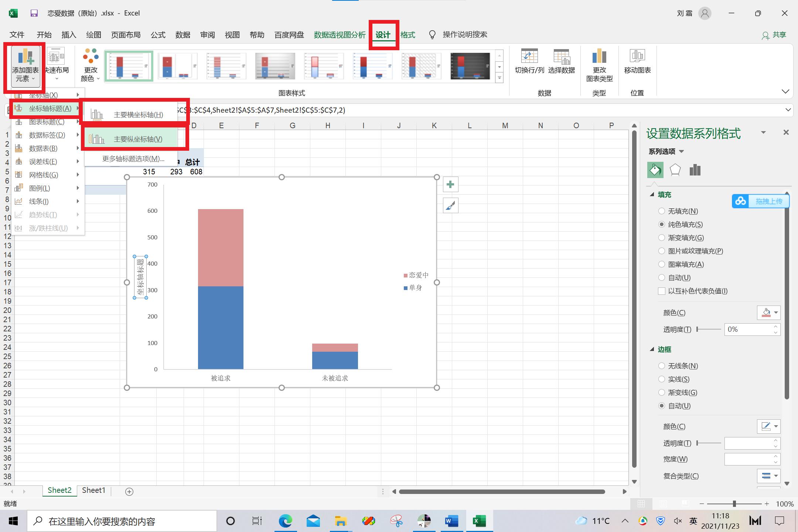Click the Share (共享) button
The height and width of the screenshot is (532, 798).
[x=774, y=35]
